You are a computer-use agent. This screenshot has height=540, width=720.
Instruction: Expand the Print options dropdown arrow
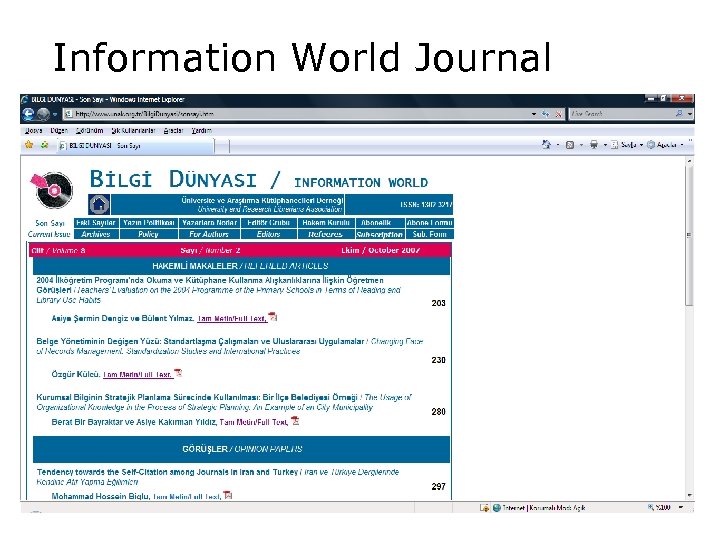pos(605,145)
